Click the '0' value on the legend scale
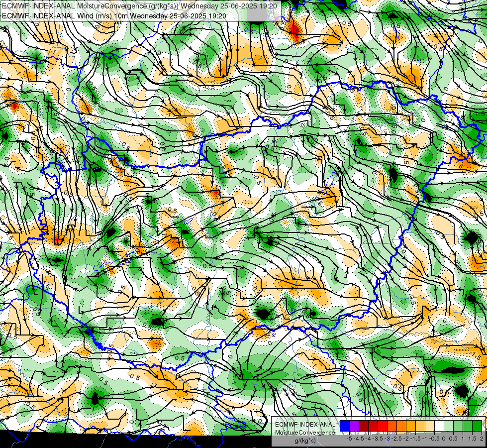This screenshot has height=448, width=487. [444, 439]
